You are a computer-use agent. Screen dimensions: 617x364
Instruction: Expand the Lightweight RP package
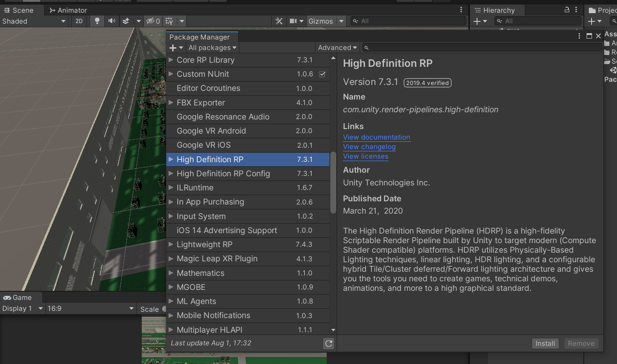[171, 244]
